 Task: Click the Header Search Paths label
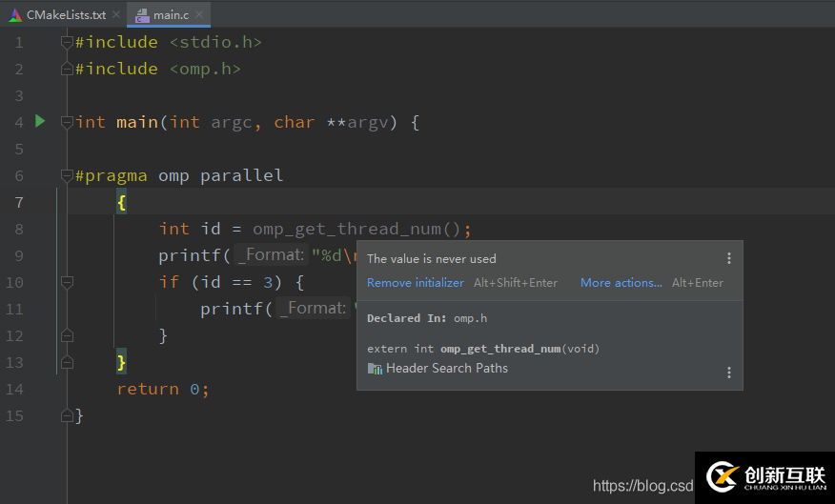447,369
